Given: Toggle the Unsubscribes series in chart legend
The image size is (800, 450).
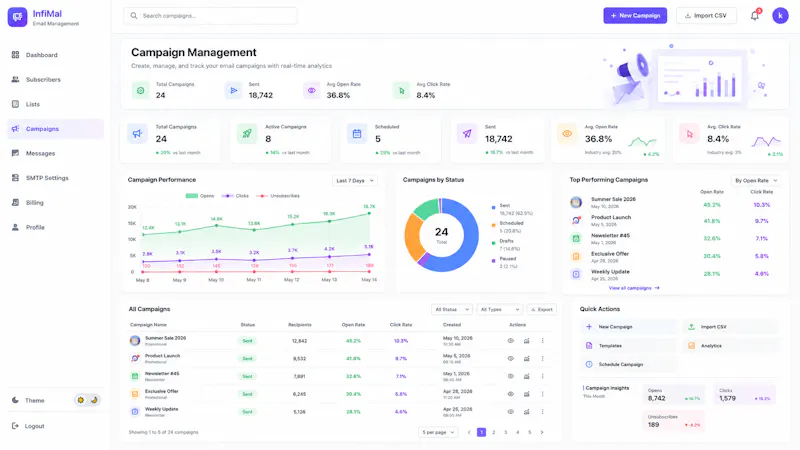Looking at the screenshot, I should tap(278, 196).
